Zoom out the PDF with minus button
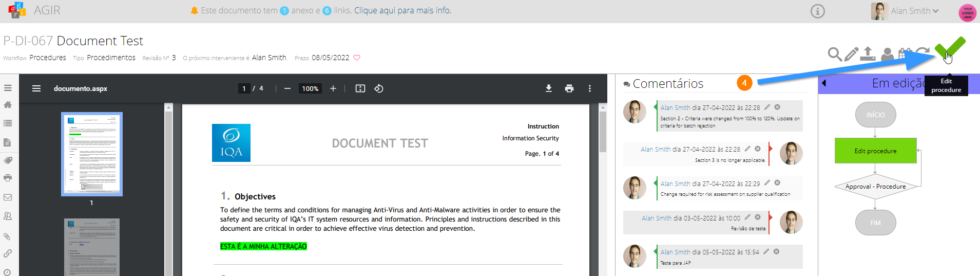 point(287,88)
